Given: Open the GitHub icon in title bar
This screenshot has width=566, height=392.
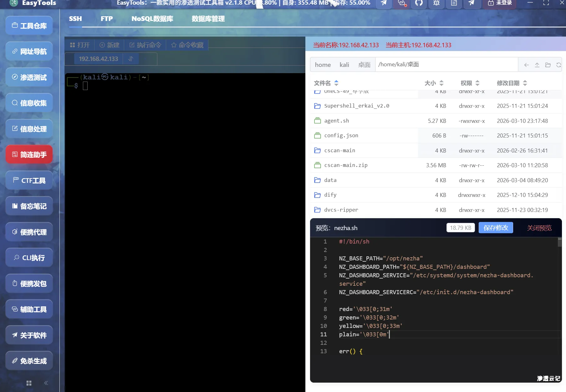Looking at the screenshot, I should coord(419,4).
